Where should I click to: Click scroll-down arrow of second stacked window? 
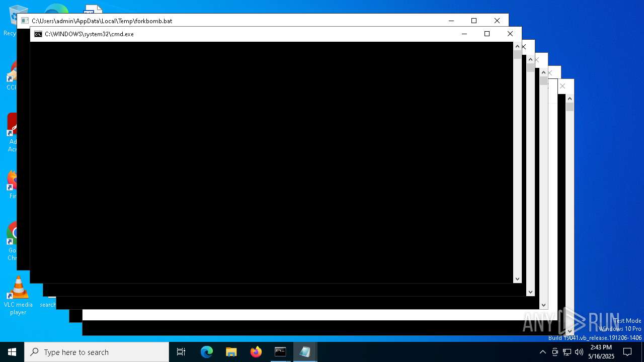530,292
